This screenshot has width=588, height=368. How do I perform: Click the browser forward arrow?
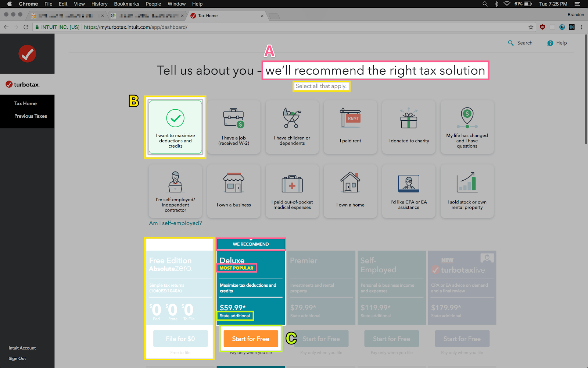click(x=16, y=27)
